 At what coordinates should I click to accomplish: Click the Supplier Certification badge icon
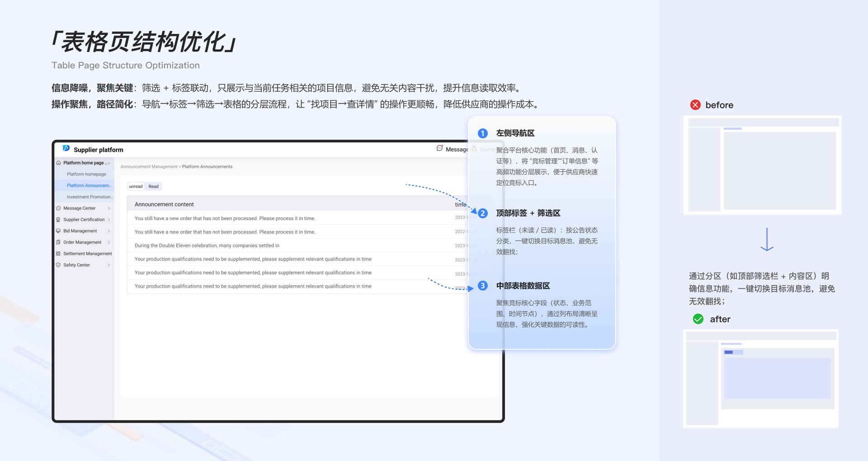tap(58, 220)
